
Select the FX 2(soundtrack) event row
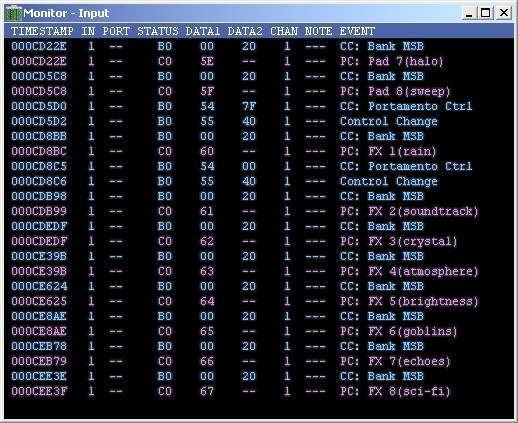(259, 211)
